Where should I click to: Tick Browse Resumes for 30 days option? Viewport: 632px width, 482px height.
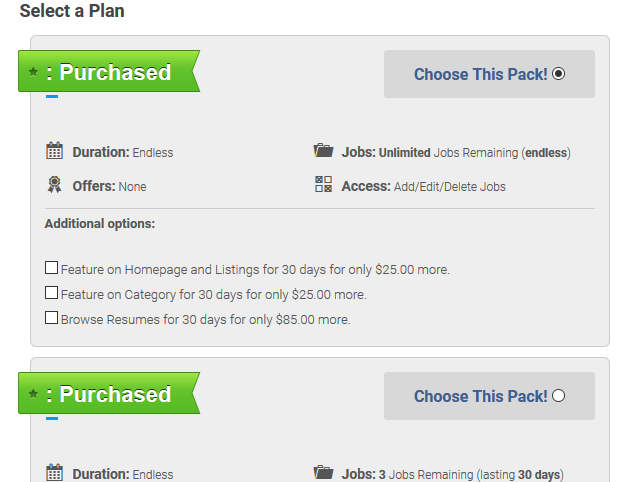click(x=51, y=318)
